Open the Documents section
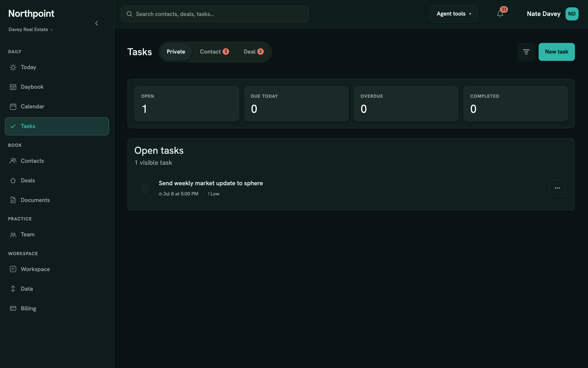Viewport: 588px width, 368px height. [x=57, y=200]
